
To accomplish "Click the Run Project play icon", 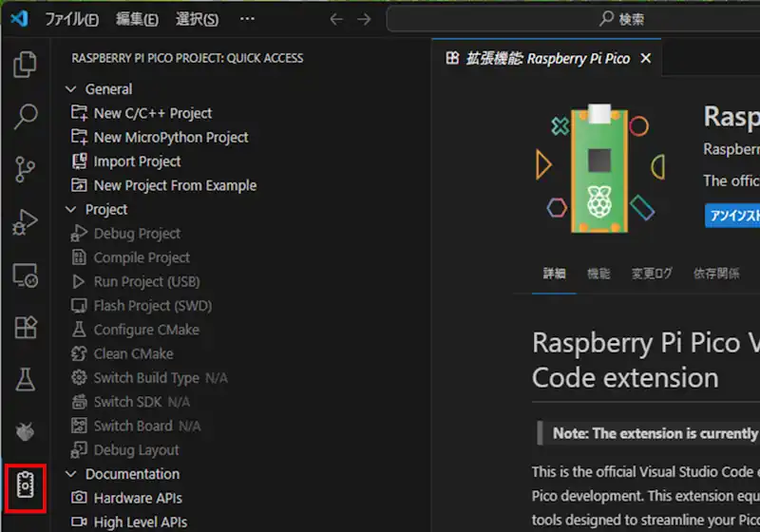I will pos(79,281).
